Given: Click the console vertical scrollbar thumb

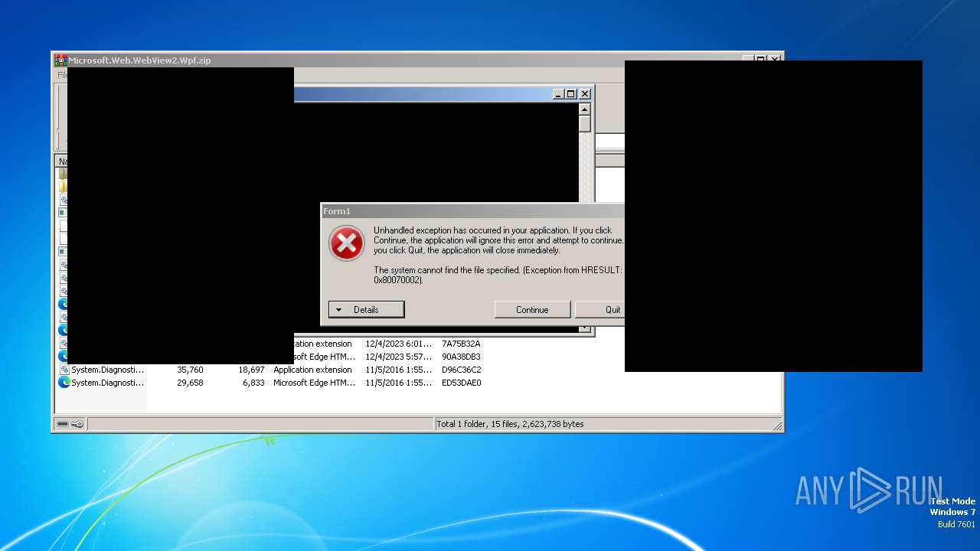Looking at the screenshot, I should pyautogui.click(x=585, y=124).
